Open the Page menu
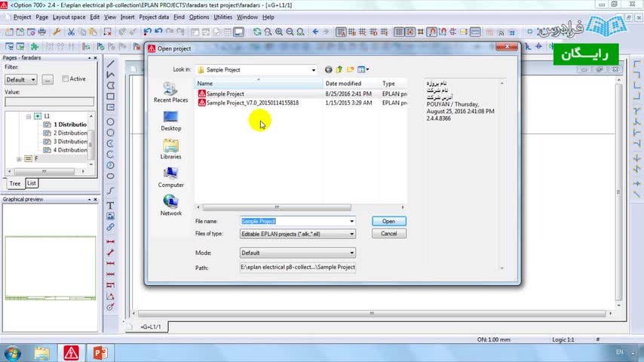The image size is (644, 362). [x=42, y=17]
